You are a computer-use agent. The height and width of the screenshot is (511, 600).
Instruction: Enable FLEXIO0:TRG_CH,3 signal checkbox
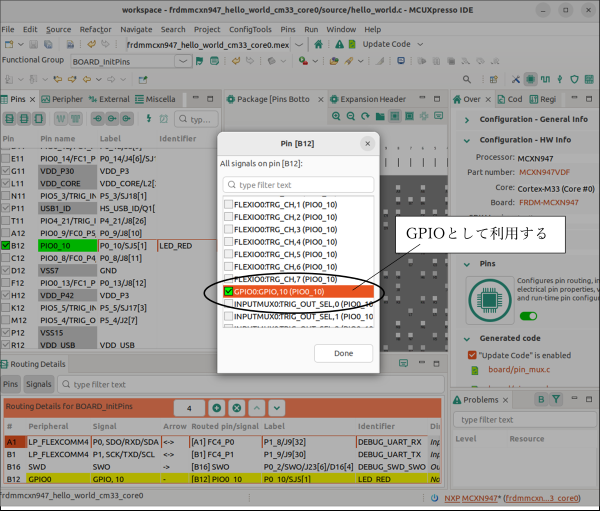230,230
